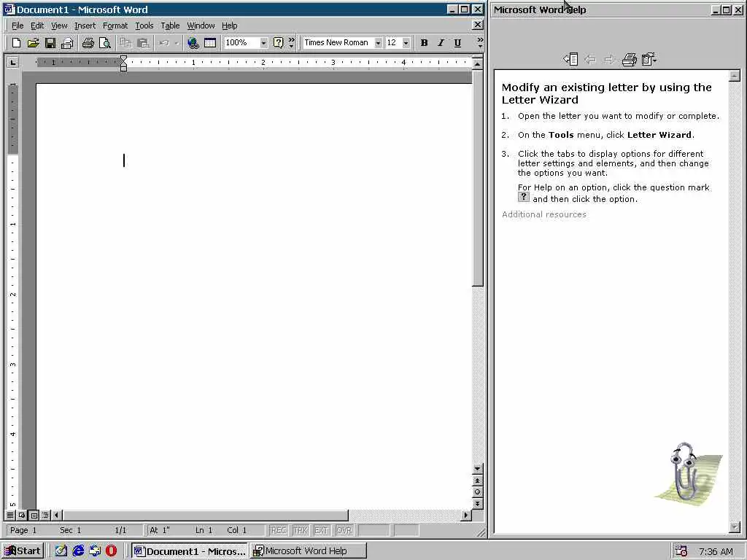
Task: Activate Document1 taskbar button
Action: tap(190, 551)
